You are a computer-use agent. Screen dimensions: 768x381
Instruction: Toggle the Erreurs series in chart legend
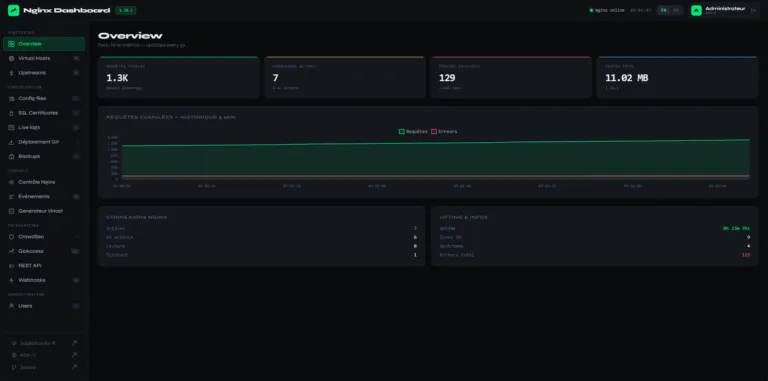(444, 132)
